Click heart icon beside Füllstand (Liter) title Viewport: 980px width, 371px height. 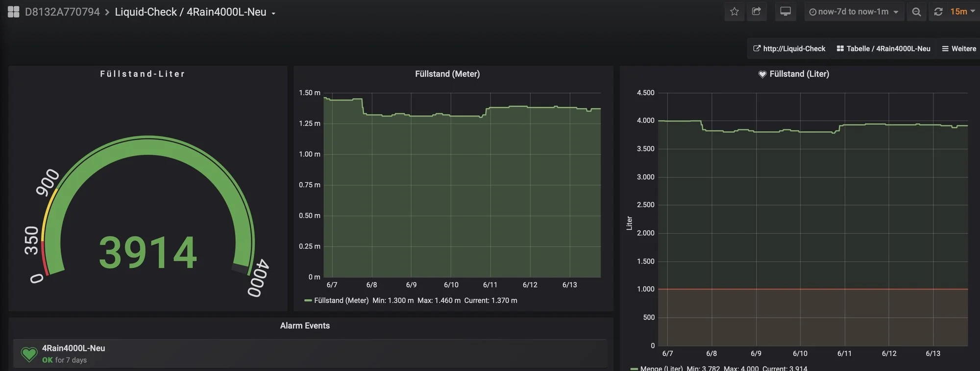click(x=762, y=74)
